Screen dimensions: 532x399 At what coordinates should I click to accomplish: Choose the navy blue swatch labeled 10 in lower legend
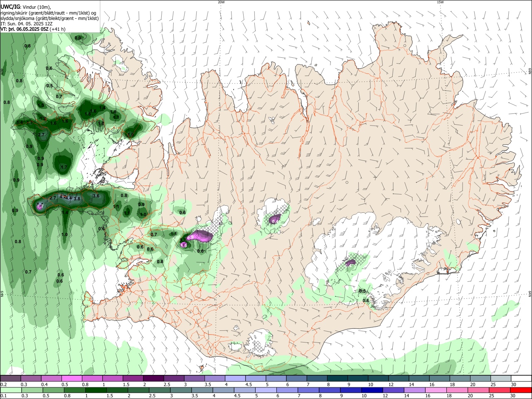[x=373, y=390]
